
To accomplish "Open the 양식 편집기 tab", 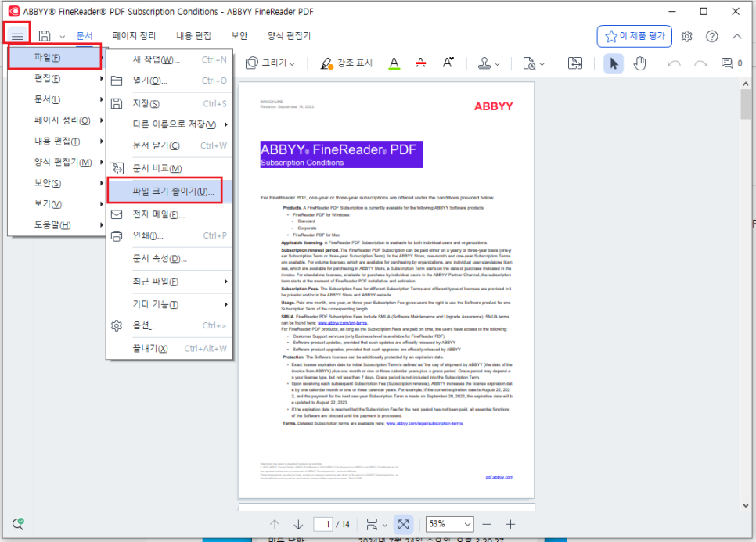I will (290, 36).
